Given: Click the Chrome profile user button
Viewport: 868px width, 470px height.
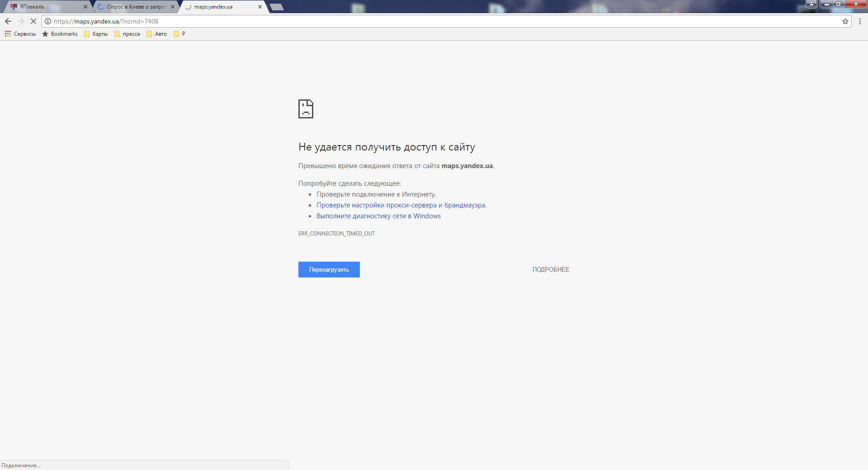Looking at the screenshot, I should click(x=811, y=4).
